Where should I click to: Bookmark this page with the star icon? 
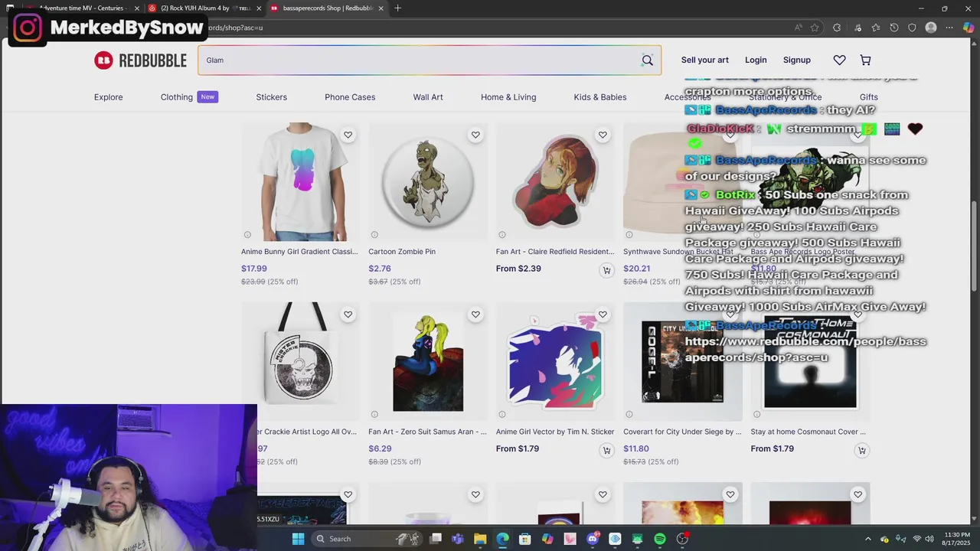tap(815, 28)
